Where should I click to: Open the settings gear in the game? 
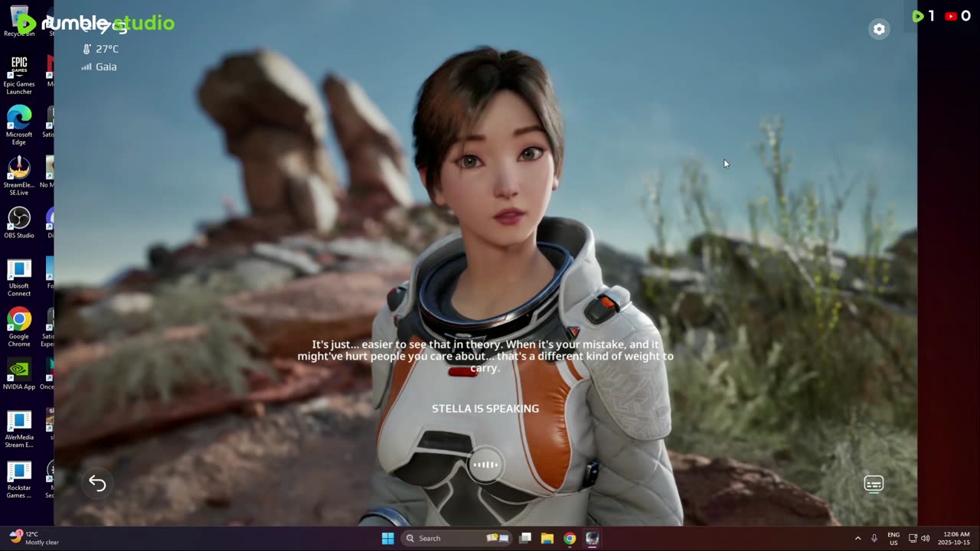(x=879, y=29)
